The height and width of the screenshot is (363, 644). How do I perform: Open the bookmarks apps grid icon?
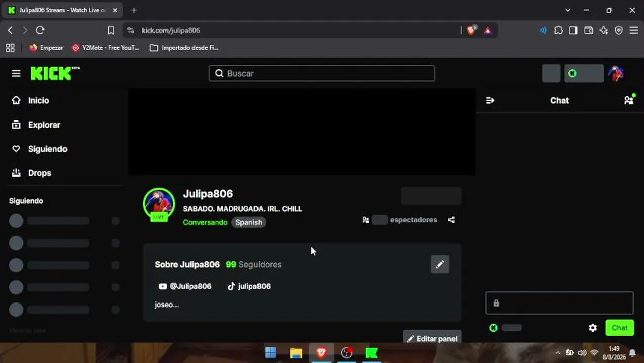(10, 48)
